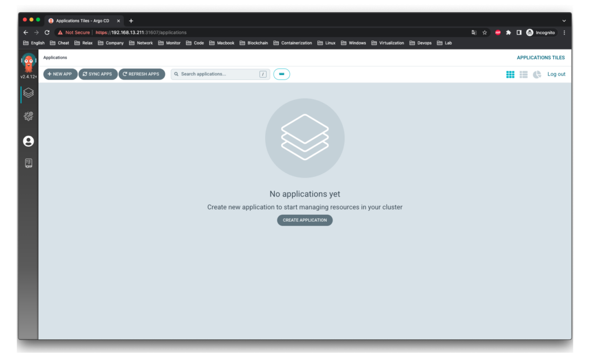
Task: Click REFRESH APPS button
Action: click(x=142, y=74)
